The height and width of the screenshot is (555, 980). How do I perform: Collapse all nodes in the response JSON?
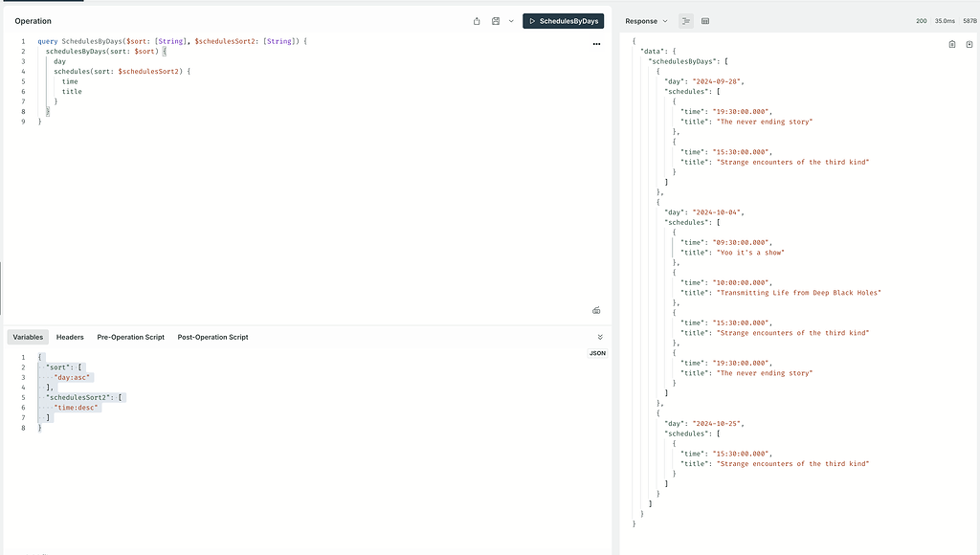coord(969,44)
